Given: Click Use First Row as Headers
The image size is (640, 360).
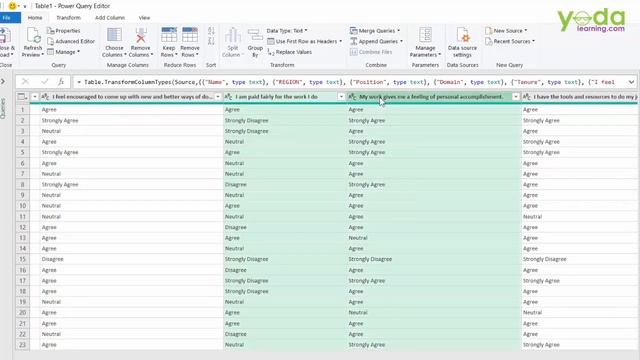Looking at the screenshot, I should [304, 41].
